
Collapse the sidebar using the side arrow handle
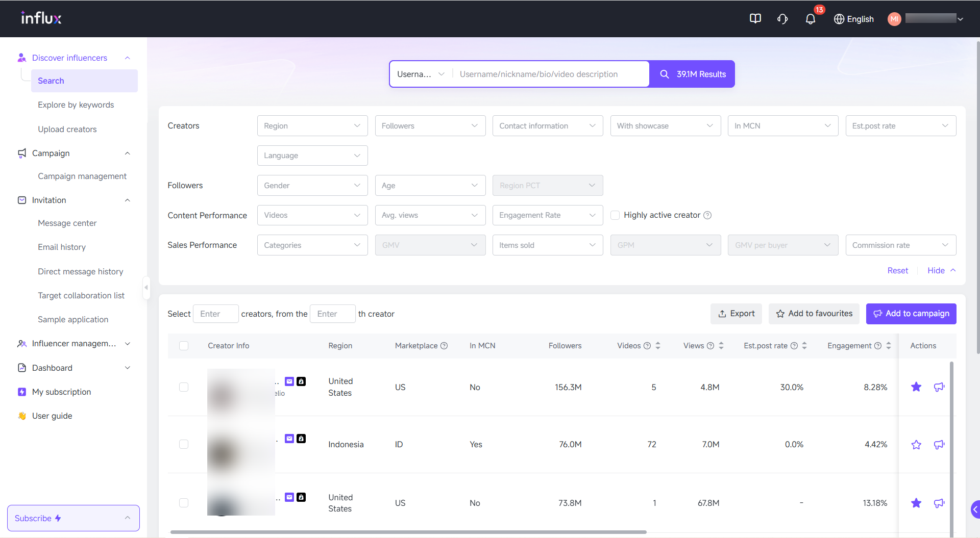[146, 288]
